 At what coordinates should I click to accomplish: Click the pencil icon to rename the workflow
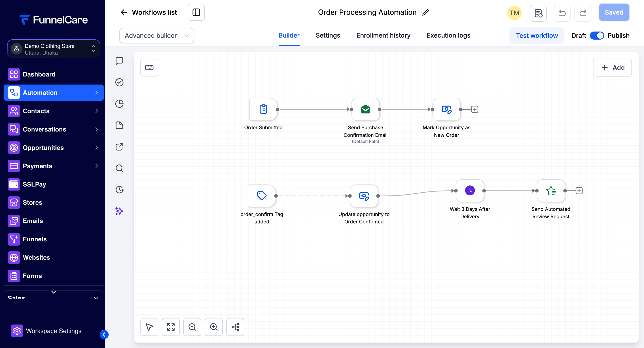[x=426, y=13]
